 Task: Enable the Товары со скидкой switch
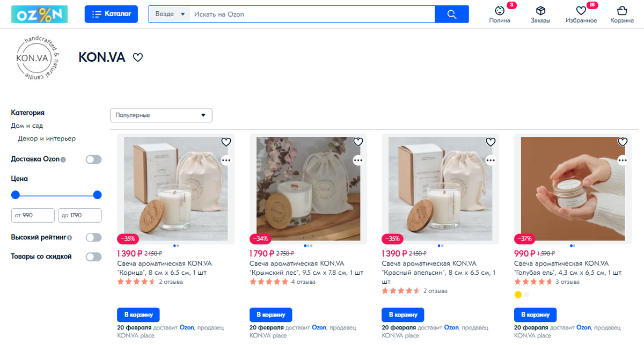(93, 256)
